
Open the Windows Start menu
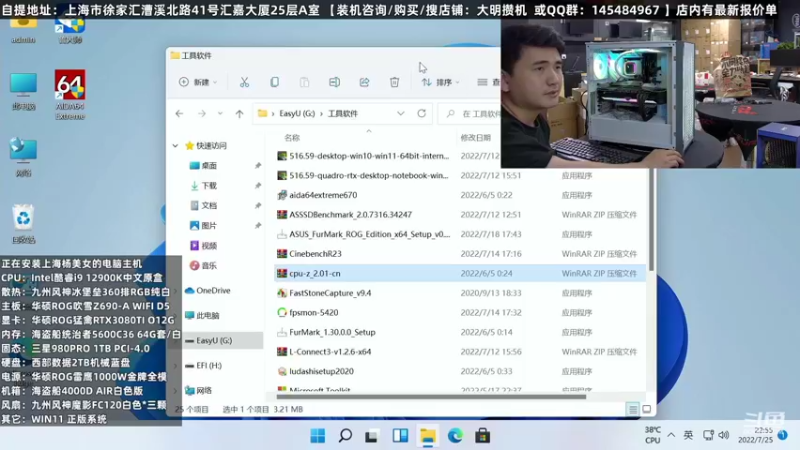(318, 436)
